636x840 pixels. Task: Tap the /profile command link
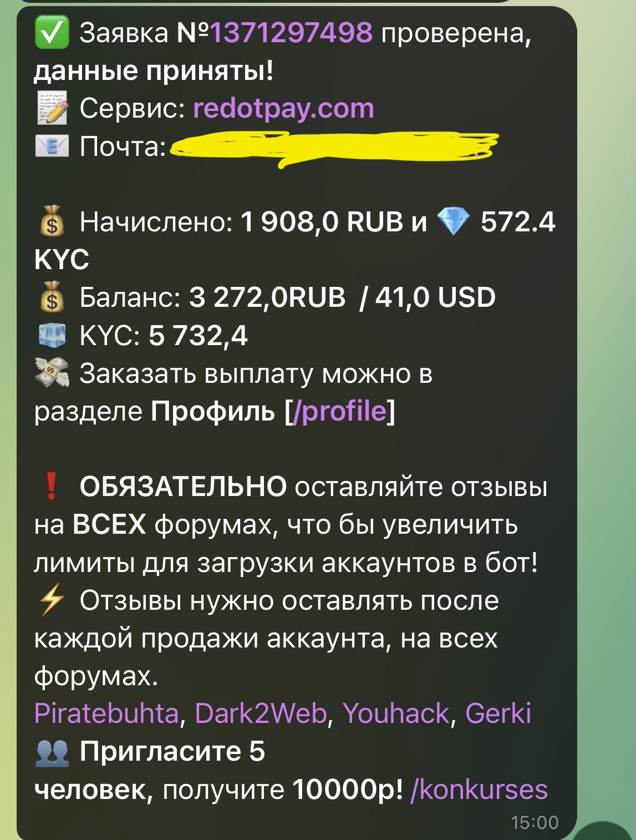tap(339, 411)
